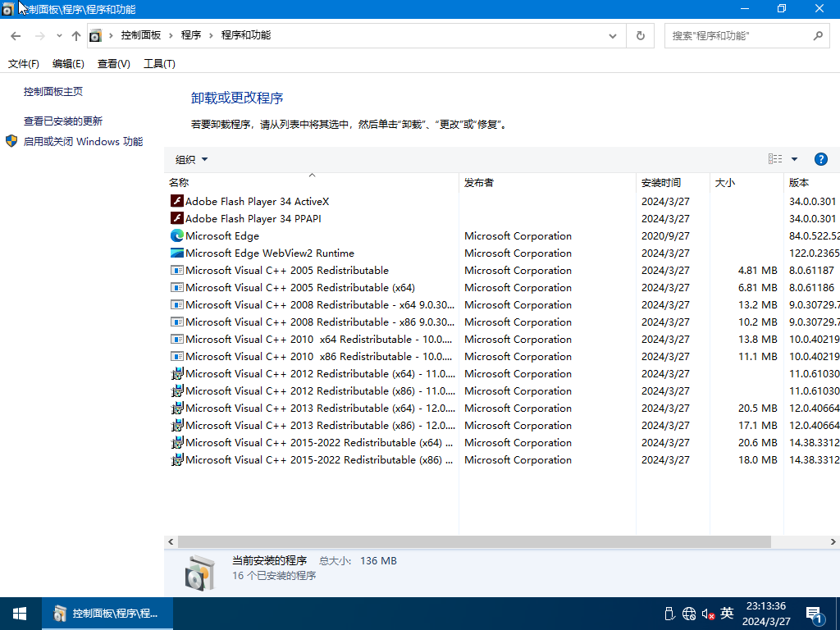Open the 组织 dropdown
Viewport: 840px width, 630px height.
pyautogui.click(x=191, y=159)
